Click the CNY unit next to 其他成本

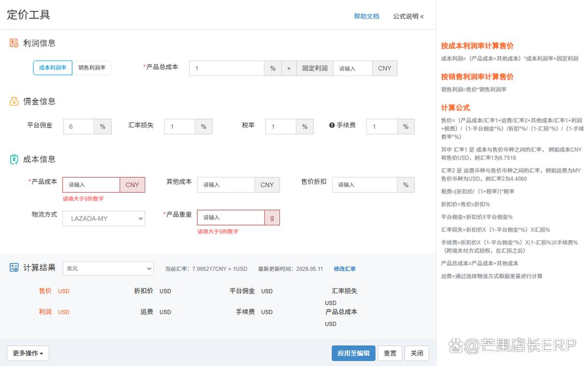click(x=267, y=184)
